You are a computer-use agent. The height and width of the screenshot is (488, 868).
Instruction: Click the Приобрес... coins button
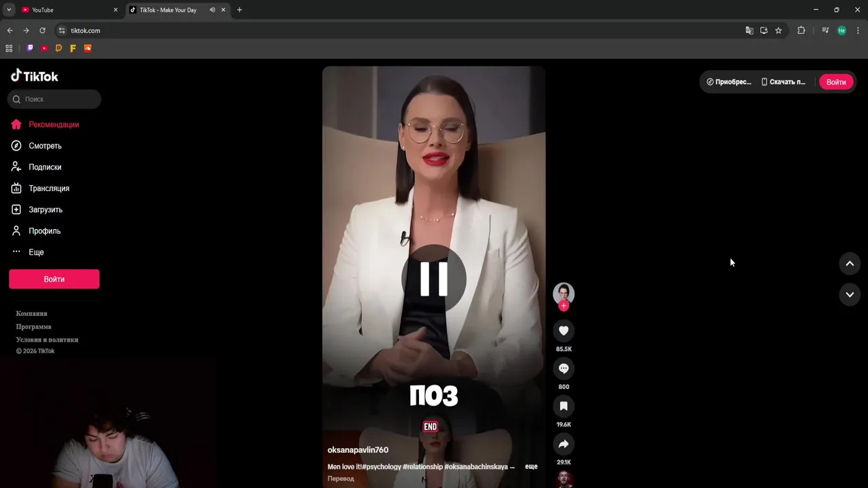[729, 82]
